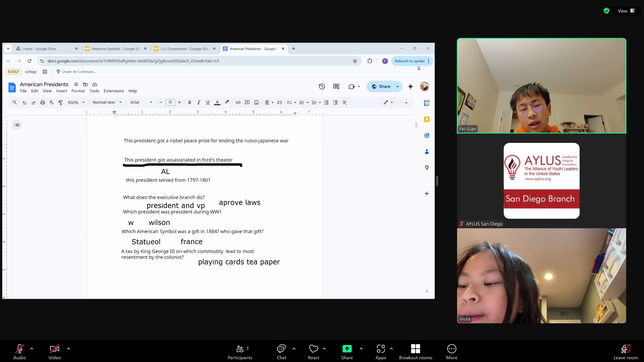This screenshot has height=362, width=644.
Task: Undo the last edit in Docs toolbar
Action: [24, 103]
